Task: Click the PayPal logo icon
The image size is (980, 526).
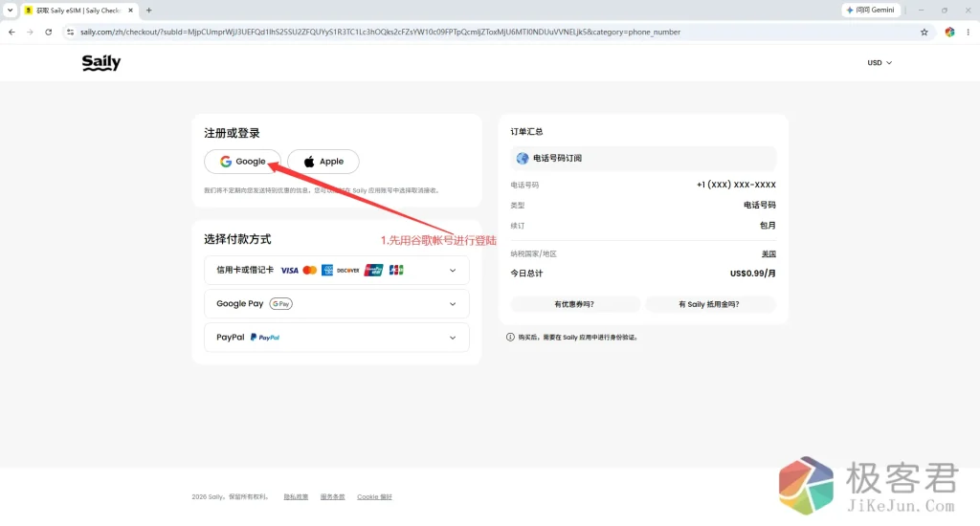Action: [265, 338]
